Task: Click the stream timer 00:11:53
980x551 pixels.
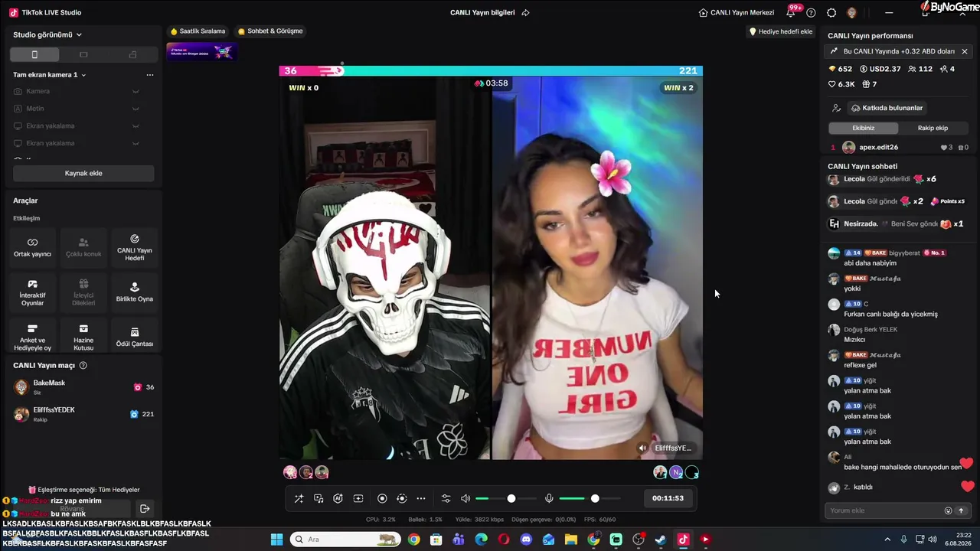Action: click(x=668, y=498)
